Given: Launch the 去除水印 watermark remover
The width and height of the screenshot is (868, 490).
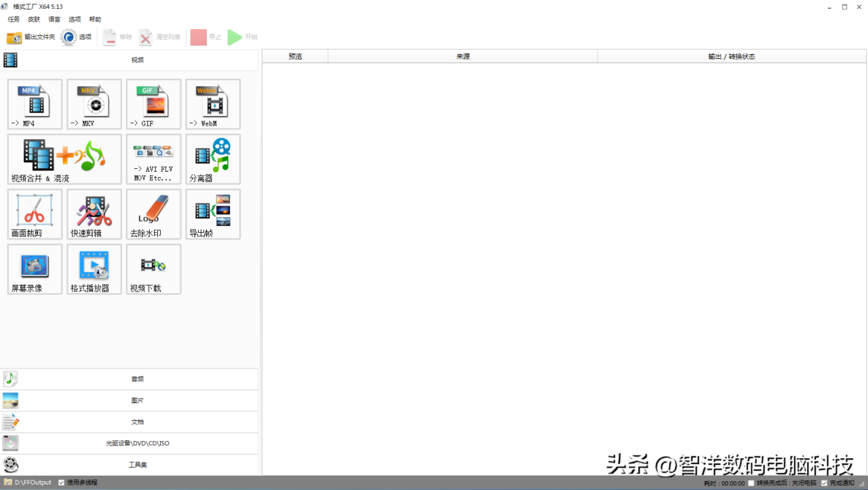Looking at the screenshot, I should pyautogui.click(x=153, y=214).
